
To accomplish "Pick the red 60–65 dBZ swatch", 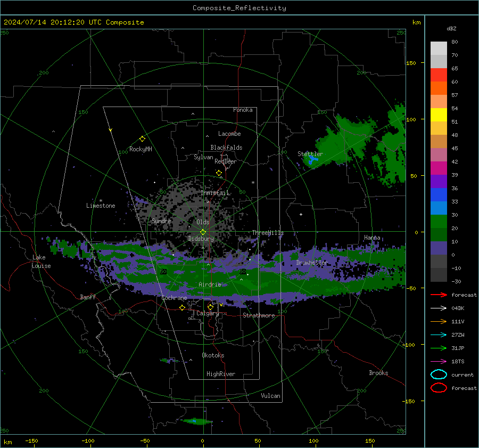I will click(x=439, y=75).
